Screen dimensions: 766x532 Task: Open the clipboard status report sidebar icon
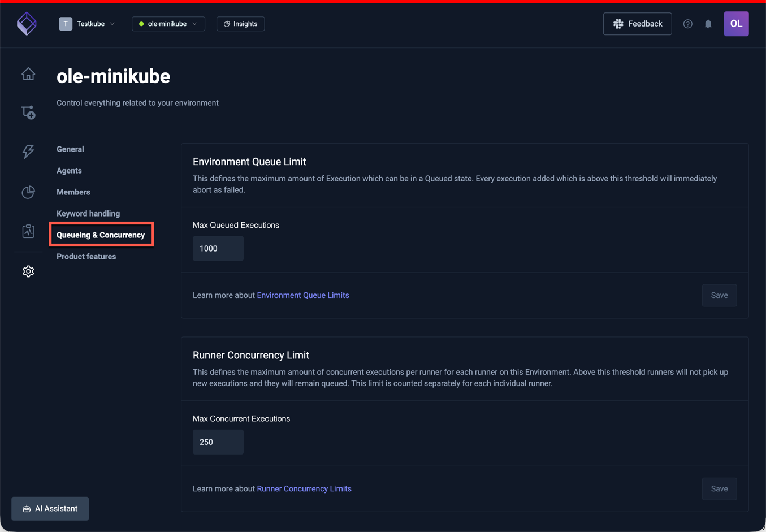(28, 231)
